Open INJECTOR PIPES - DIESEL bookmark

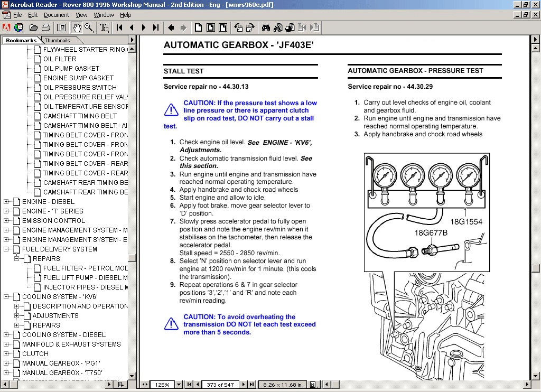(85, 287)
